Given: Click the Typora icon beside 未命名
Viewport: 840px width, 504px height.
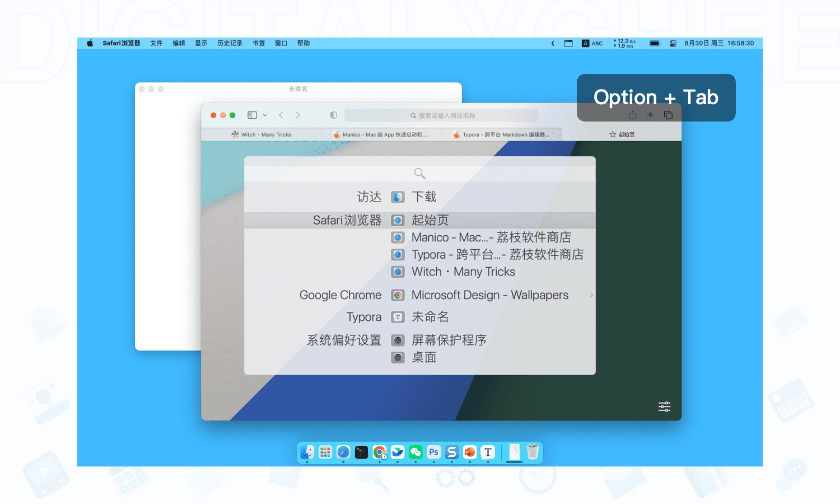Looking at the screenshot, I should point(398,317).
